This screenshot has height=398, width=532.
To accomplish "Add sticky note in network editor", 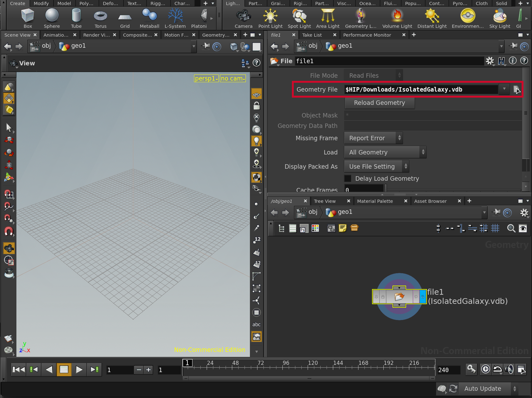I will [x=342, y=228].
